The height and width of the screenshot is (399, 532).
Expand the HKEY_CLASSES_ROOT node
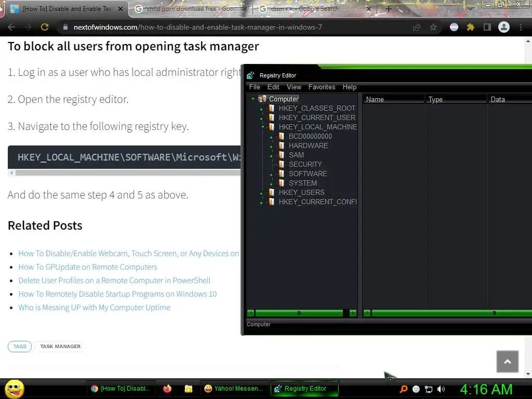[x=261, y=109]
